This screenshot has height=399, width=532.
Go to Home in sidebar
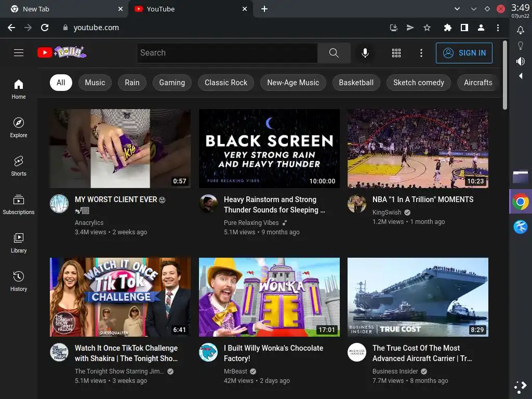click(19, 89)
